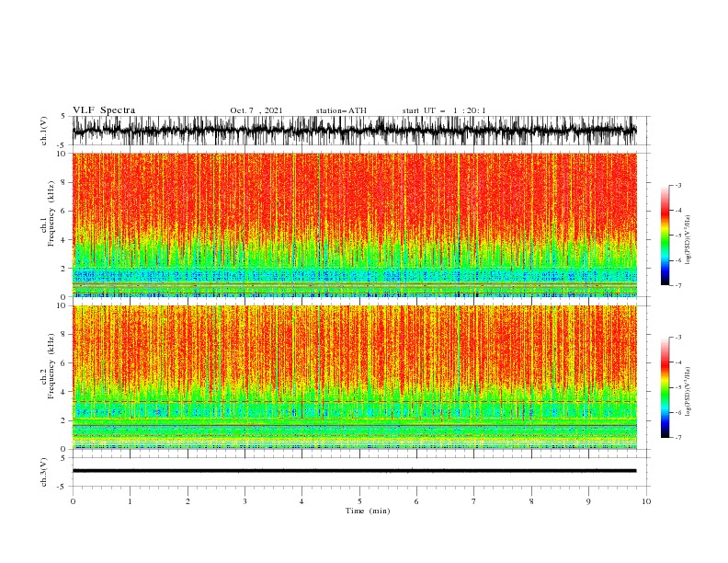Click the "5" tick on ch.1(V) axis

pos(63,117)
